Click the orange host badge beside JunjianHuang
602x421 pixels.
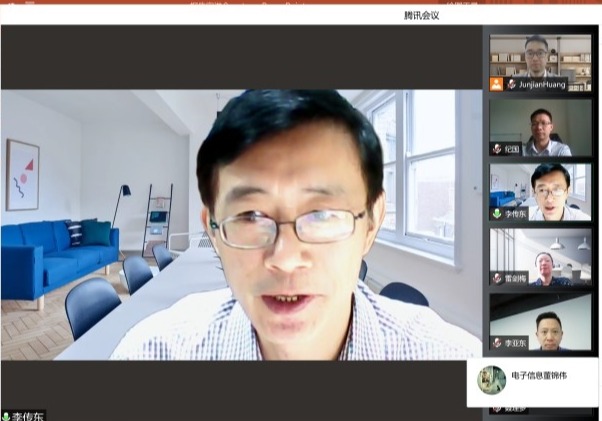[497, 84]
